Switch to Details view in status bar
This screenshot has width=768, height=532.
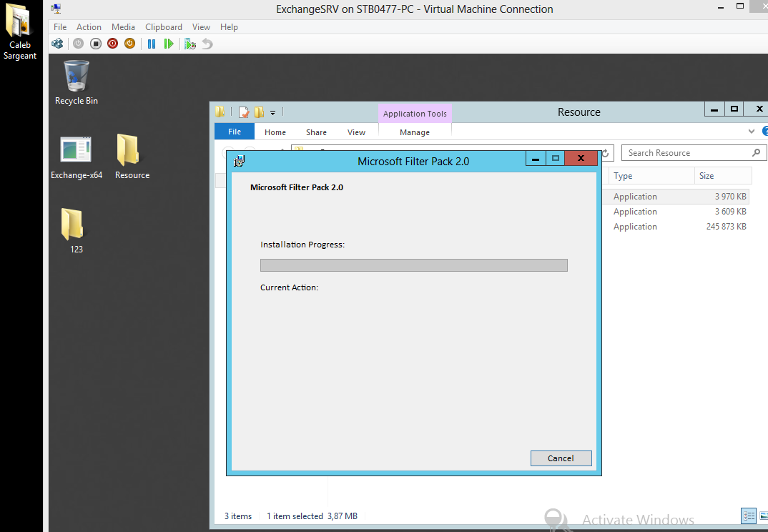pos(749,516)
